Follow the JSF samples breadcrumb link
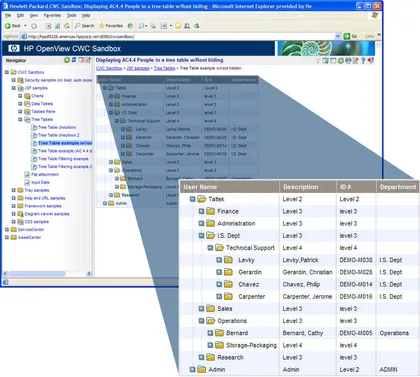This screenshot has height=377, width=420. tap(138, 68)
